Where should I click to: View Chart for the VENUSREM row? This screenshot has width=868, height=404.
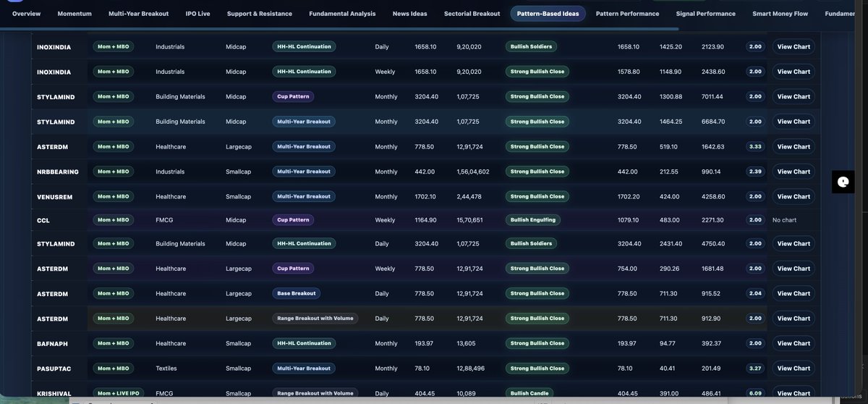click(793, 196)
